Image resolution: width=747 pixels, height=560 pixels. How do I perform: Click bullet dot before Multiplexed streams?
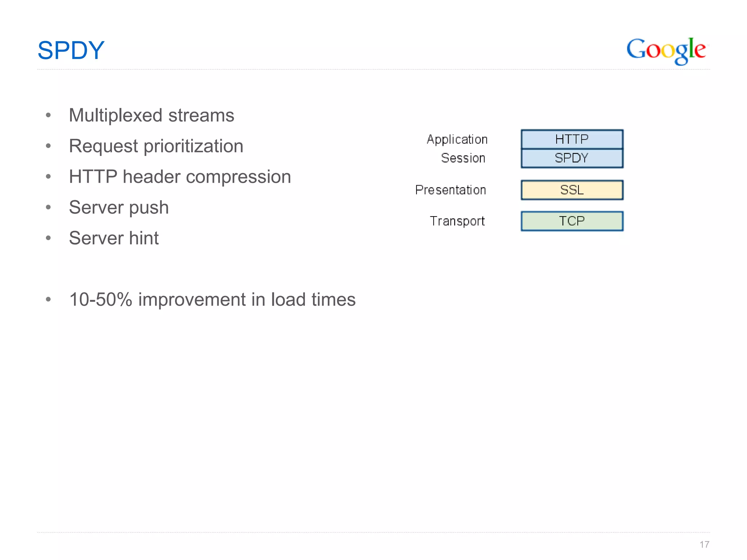[48, 116]
